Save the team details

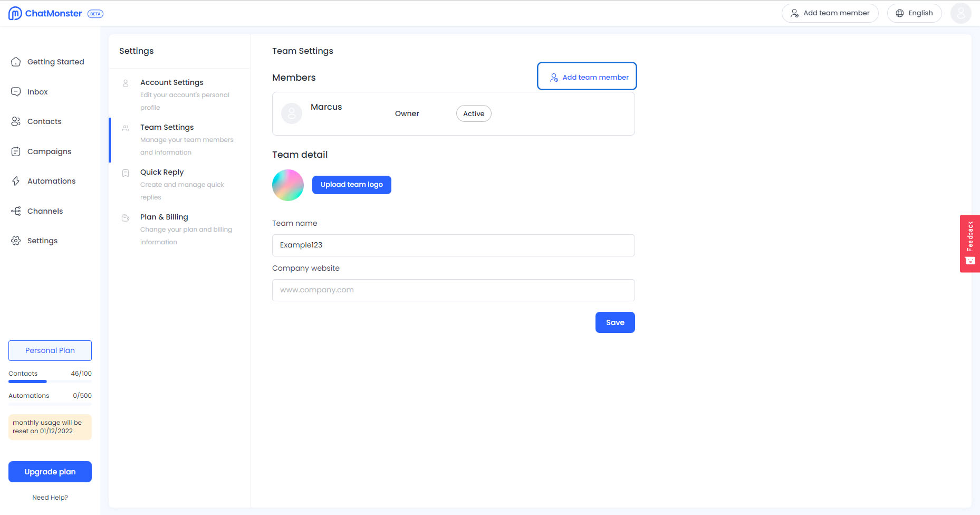click(615, 322)
